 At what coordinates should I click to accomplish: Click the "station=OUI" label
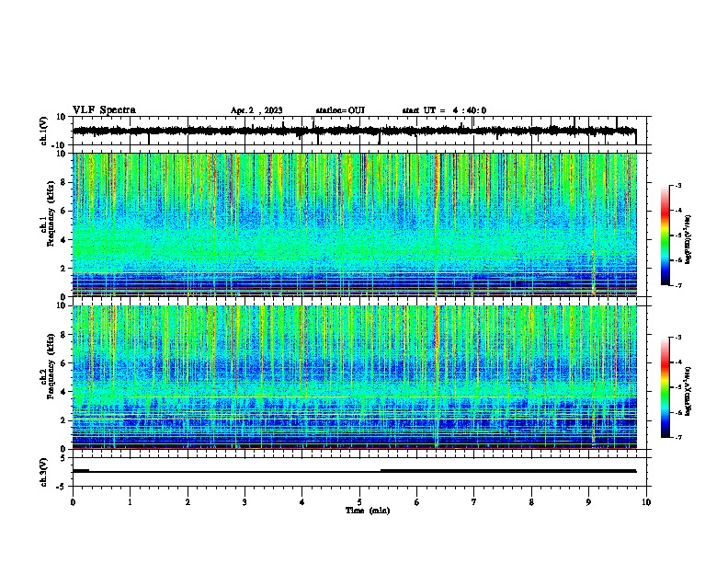click(340, 110)
